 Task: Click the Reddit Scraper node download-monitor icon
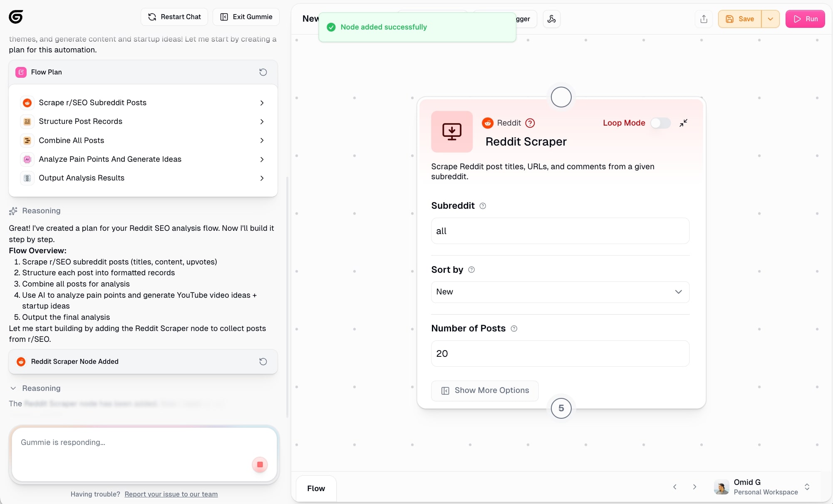click(x=452, y=131)
